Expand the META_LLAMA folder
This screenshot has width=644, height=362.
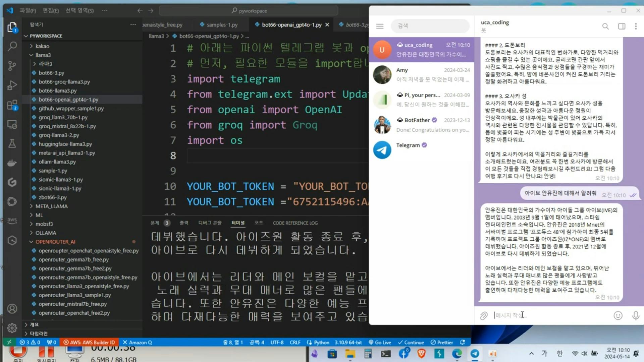point(51,206)
